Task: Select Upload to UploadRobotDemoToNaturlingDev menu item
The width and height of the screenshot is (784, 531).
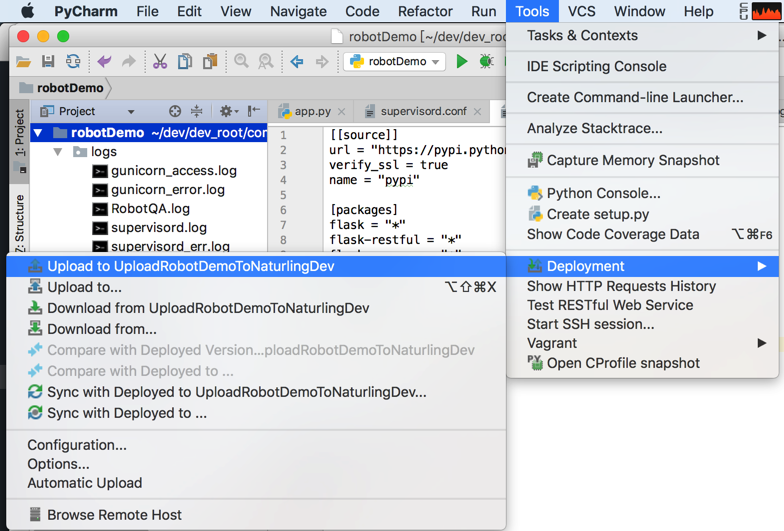Action: coord(190,266)
